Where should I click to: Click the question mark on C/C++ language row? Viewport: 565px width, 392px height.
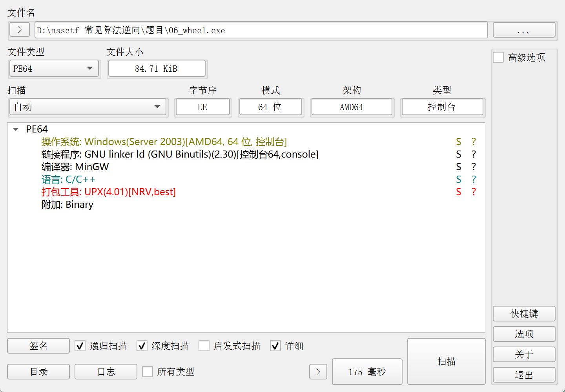474,180
